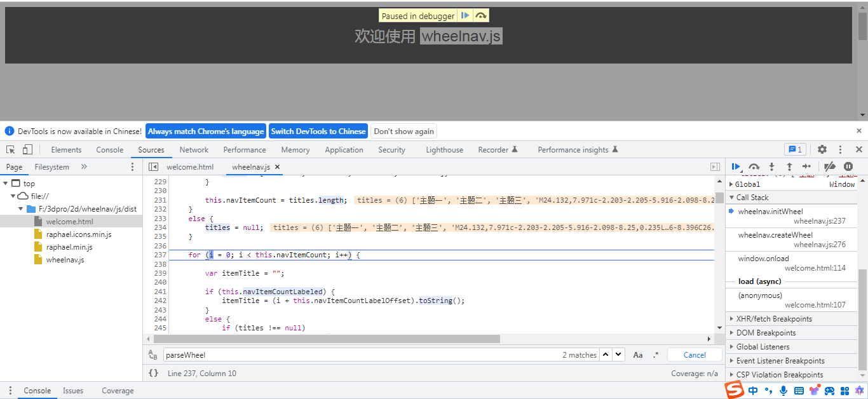Go to next search match

[618, 355]
